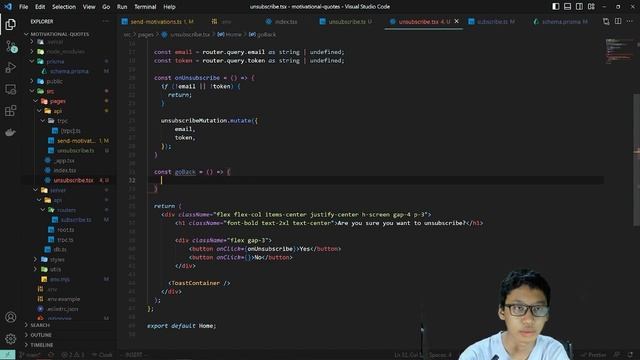Open the Explorer view in activity bar
The image size is (640, 360).
point(11,24)
